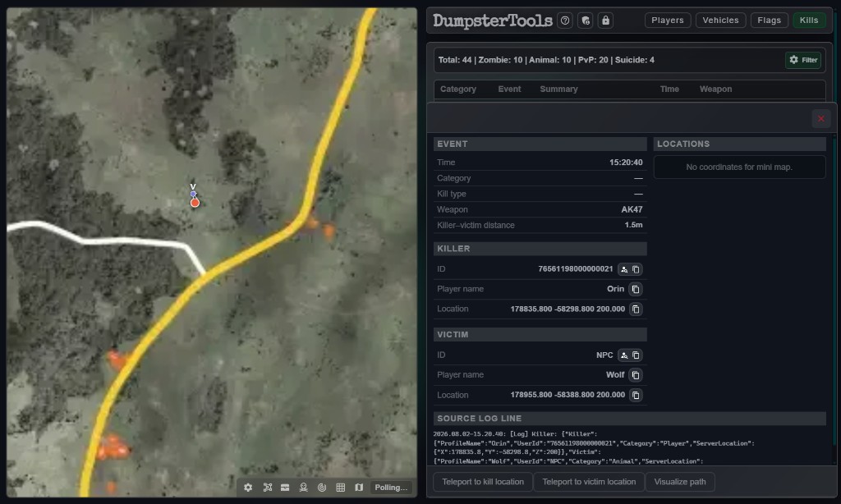Click the source log line text

click(x=595, y=447)
